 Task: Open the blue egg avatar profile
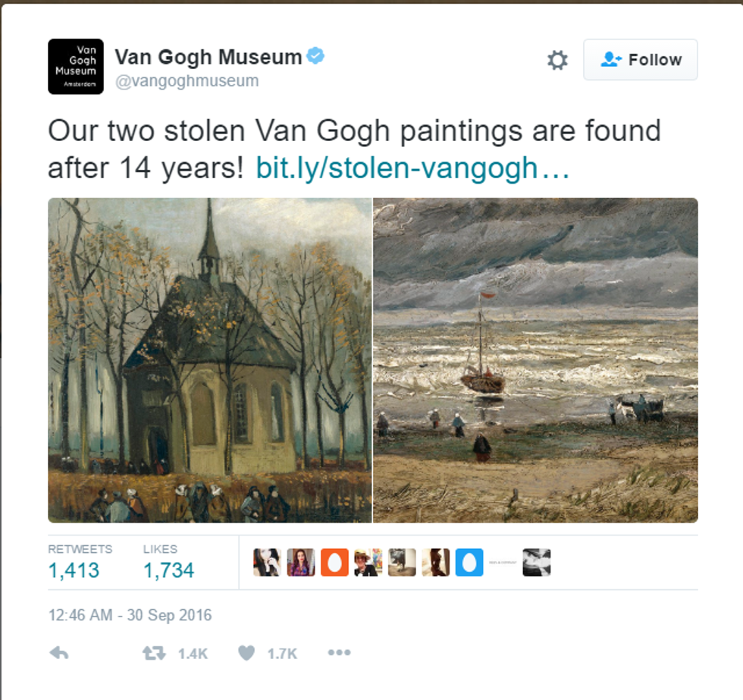(469, 563)
